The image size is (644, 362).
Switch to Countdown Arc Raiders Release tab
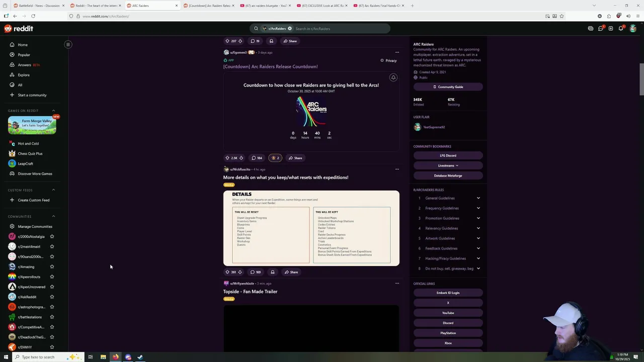pos(208,6)
